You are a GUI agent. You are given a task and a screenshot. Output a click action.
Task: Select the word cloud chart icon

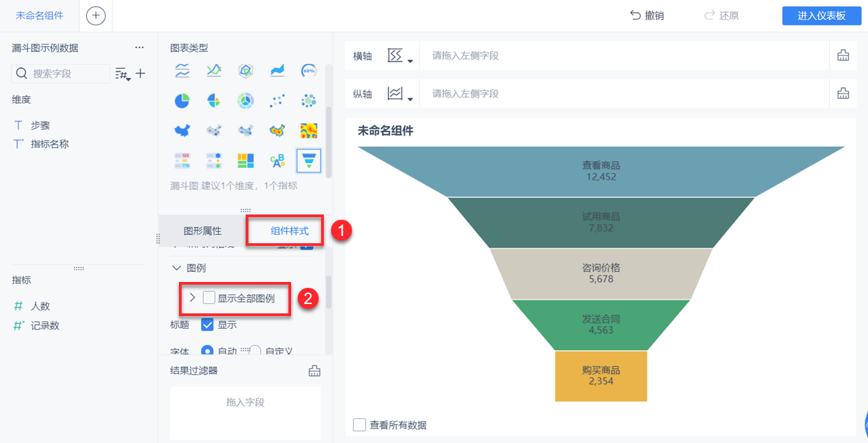(277, 160)
